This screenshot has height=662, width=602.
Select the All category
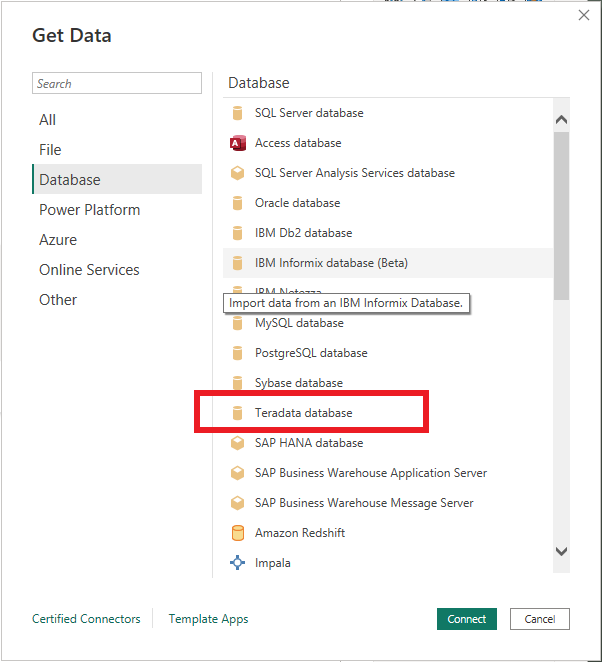point(117,120)
